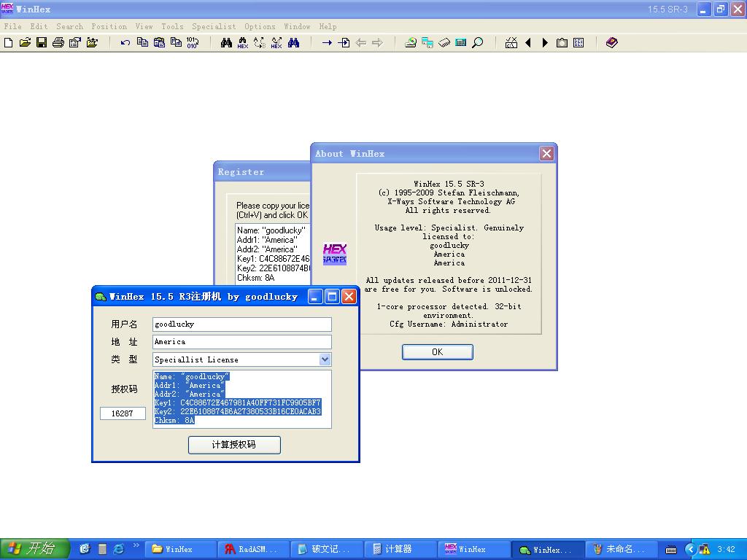Screen dimensions: 747x560
Task: Click the Forward right arrow icon
Action: click(377, 43)
